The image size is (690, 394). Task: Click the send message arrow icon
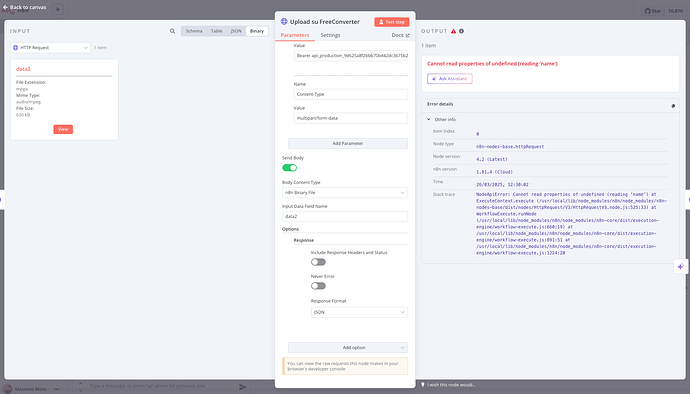click(x=242, y=387)
